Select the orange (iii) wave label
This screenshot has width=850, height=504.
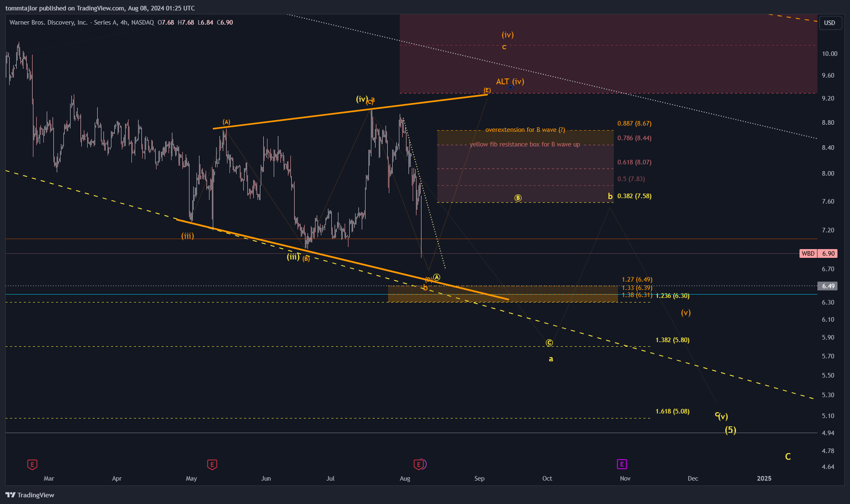tap(187, 236)
